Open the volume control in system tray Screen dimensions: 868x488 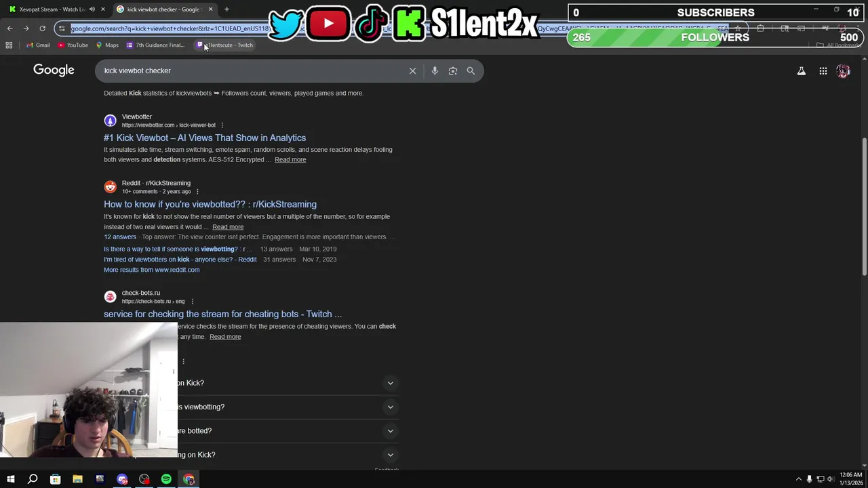click(x=831, y=479)
